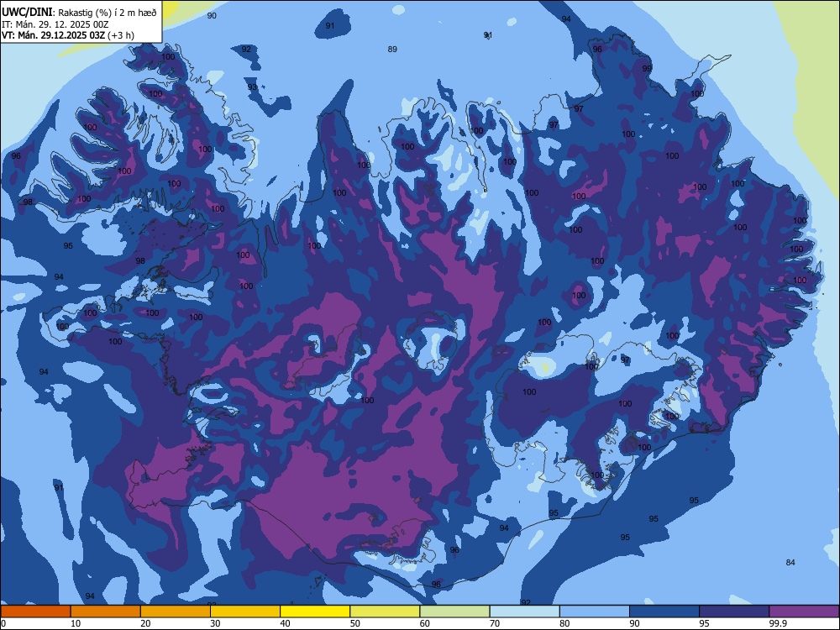Click the blue 90-95 legend swatch
The width and height of the screenshot is (840, 630).
[x=664, y=612]
